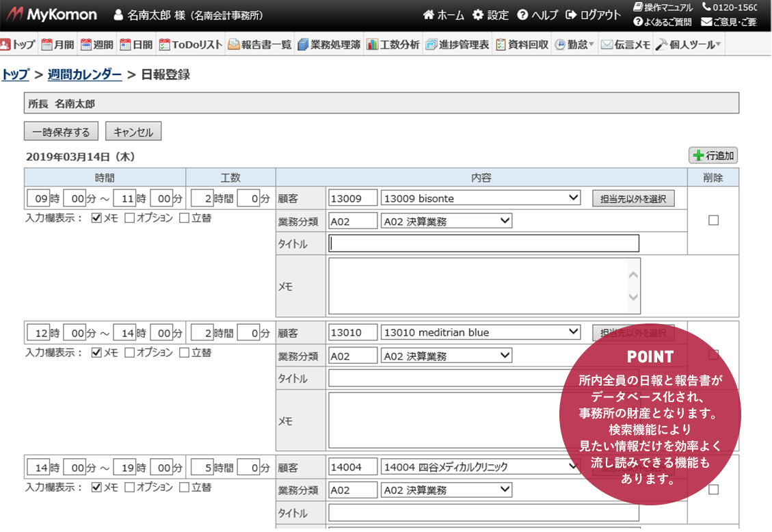
Task: Toggle 立替 checkbox in 09時 row
Action: [x=185, y=218]
